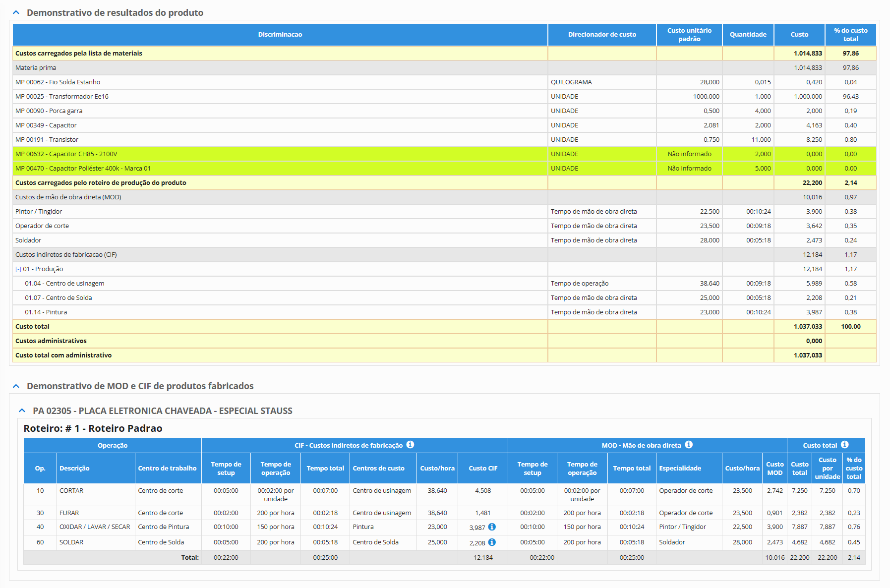This screenshot has width=890, height=588.
Task: Click the Direcionador de custo column header
Action: [x=602, y=35]
